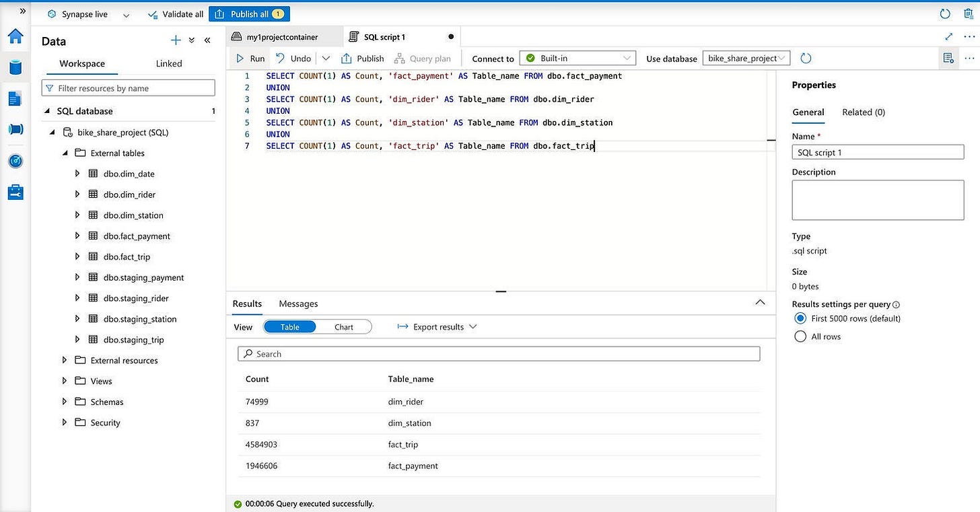Open the Integrate hub pipeline icon

[x=15, y=129]
